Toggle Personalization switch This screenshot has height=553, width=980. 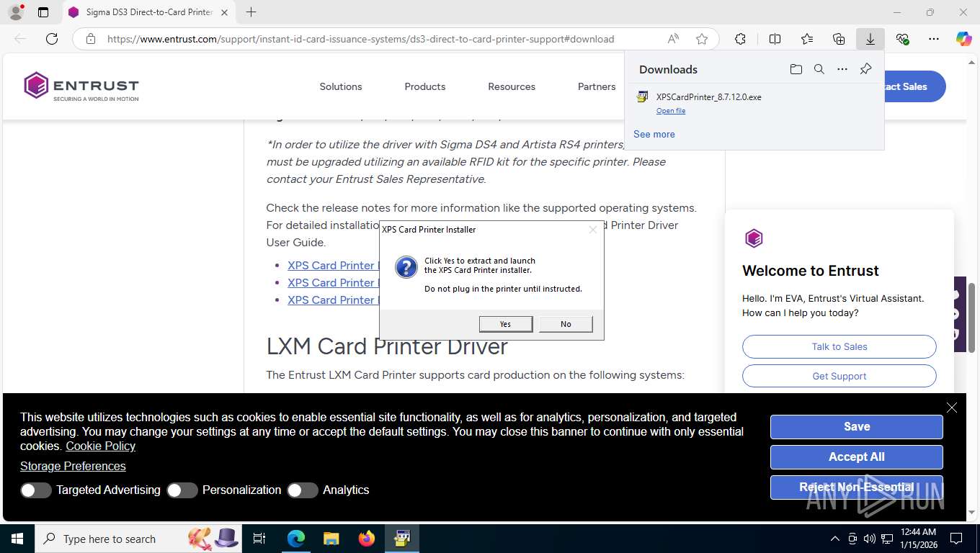(x=182, y=490)
